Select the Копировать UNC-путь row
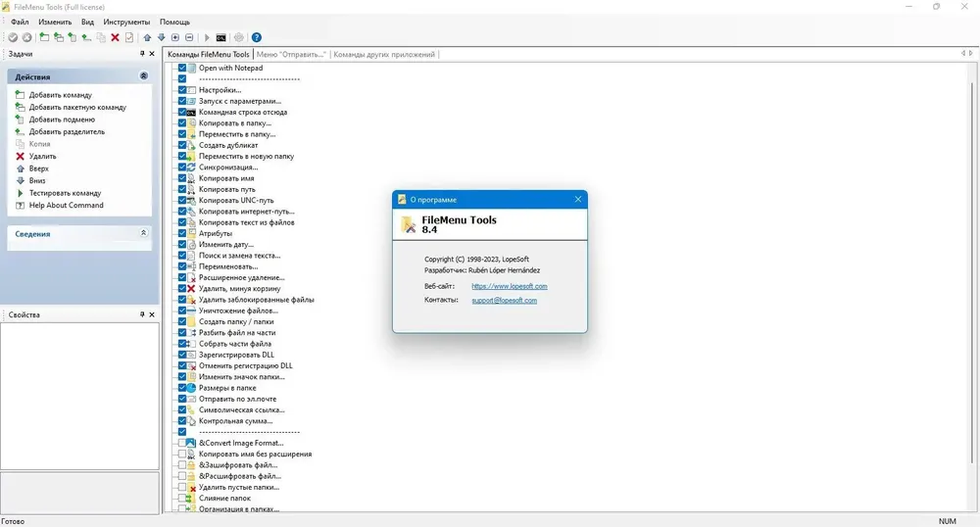This screenshot has width=980, height=527. (236, 201)
